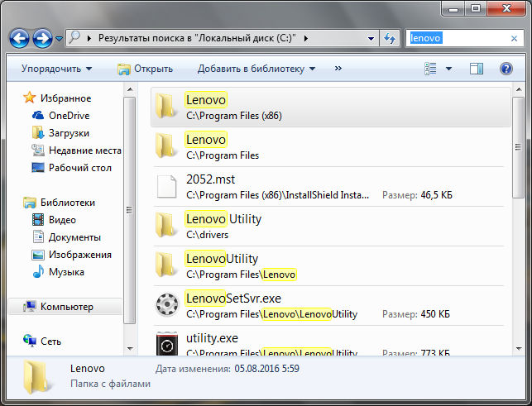Click the Lenovo folder icon in details pane

point(37,377)
